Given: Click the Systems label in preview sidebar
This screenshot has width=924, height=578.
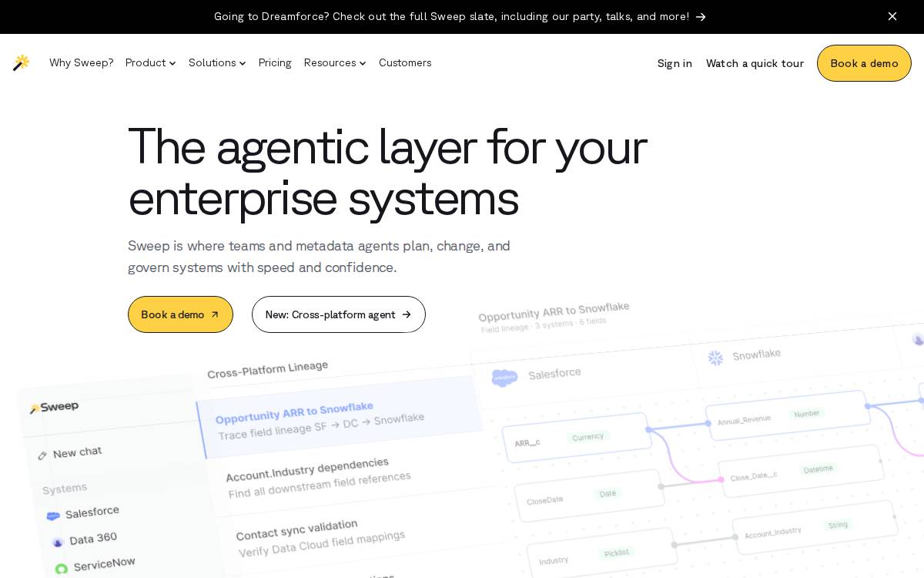Looking at the screenshot, I should pyautogui.click(x=65, y=489).
